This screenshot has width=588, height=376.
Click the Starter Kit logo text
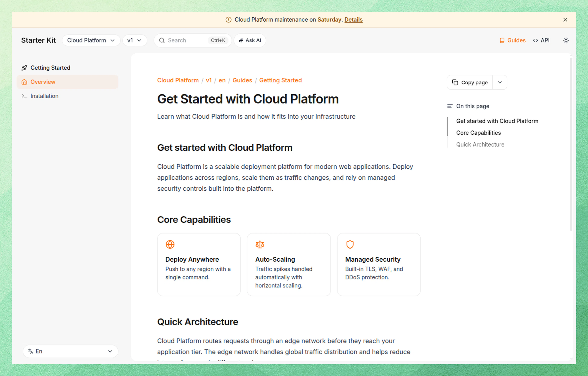pos(38,40)
